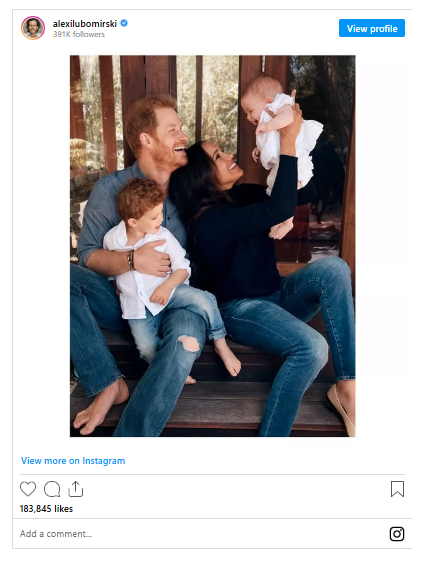Click the 391K followers text

pos(79,34)
